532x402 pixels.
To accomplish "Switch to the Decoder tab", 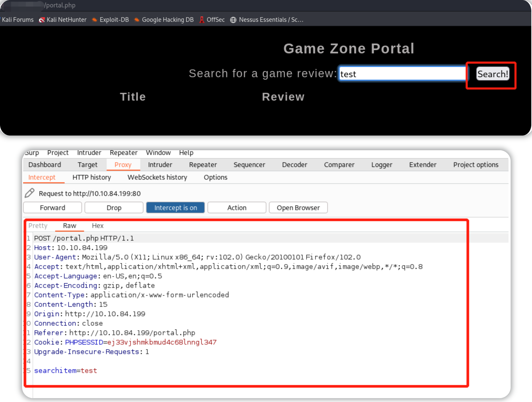I will 295,165.
